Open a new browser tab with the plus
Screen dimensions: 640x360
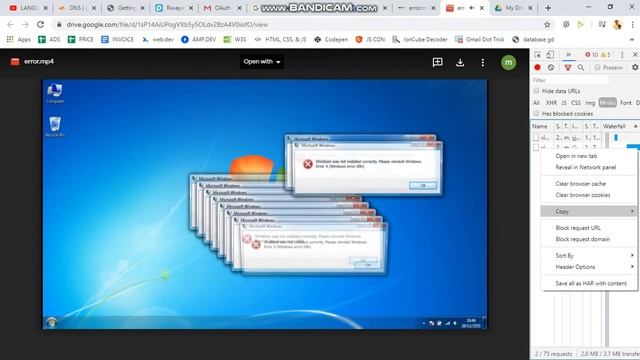point(548,8)
